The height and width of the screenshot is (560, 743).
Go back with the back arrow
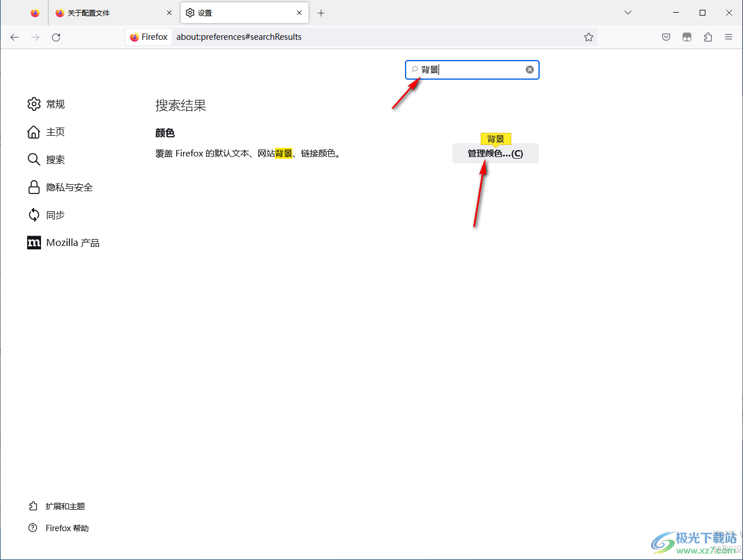coord(14,37)
